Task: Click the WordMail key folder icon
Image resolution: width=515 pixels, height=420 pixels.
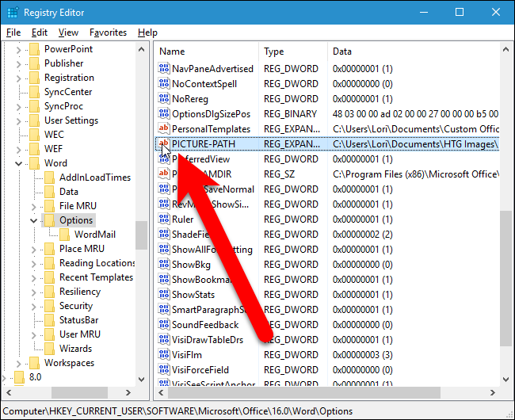Action: pos(65,235)
